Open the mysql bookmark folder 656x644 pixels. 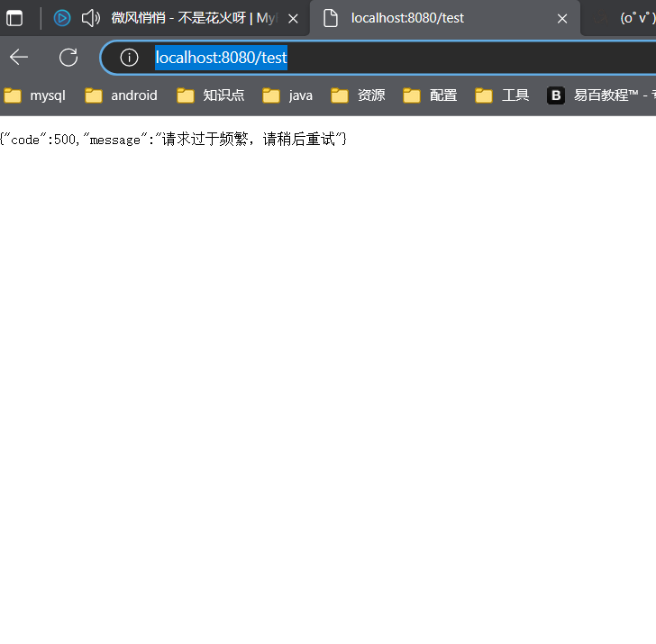[35, 95]
